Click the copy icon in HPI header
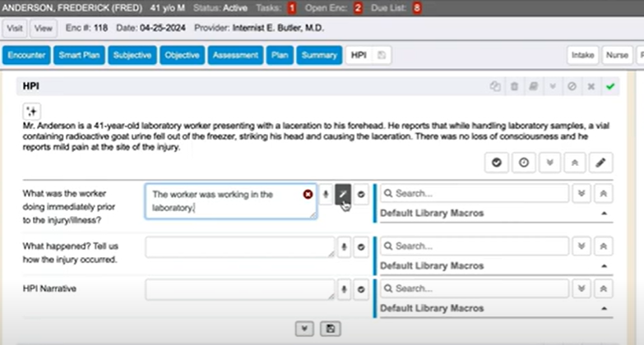 (x=495, y=86)
